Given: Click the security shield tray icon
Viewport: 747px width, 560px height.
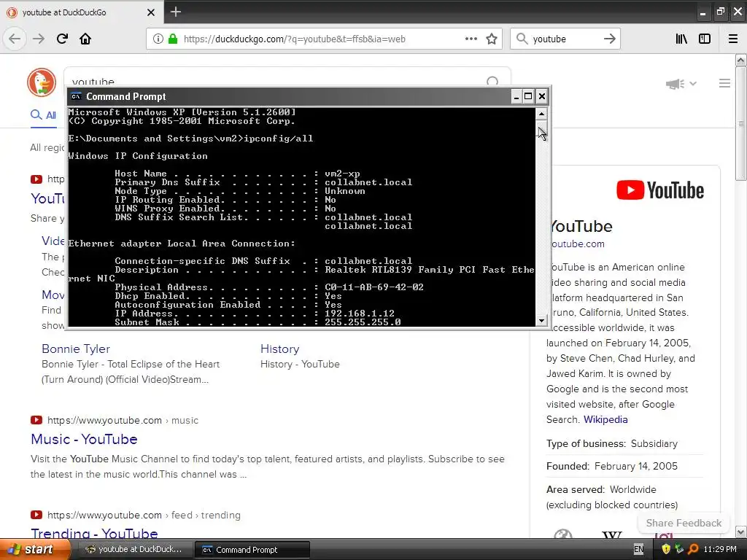Looking at the screenshot, I should (x=666, y=550).
